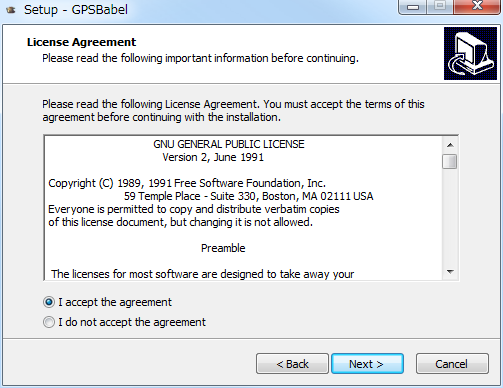Click the Copyright Free Software Foundation line

tap(187, 183)
